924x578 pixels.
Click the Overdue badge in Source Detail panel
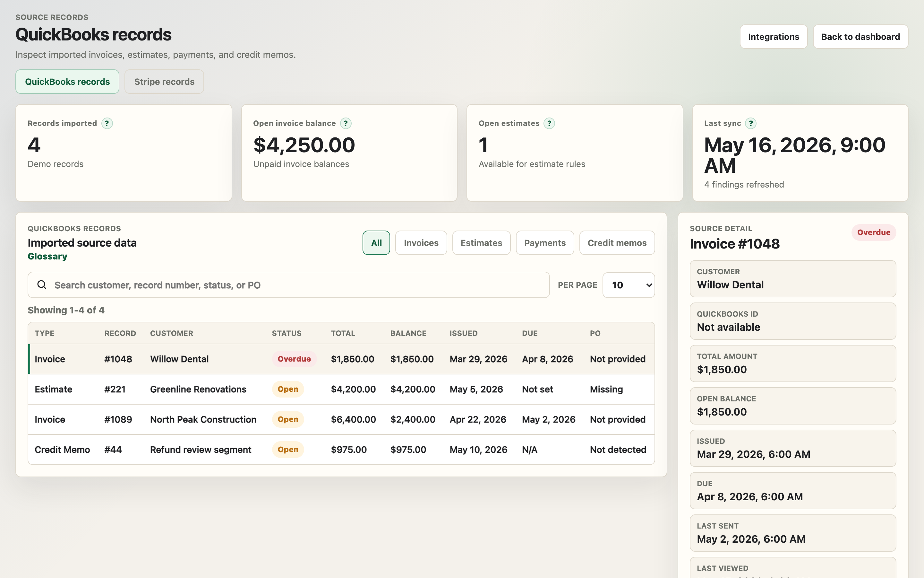pos(874,232)
